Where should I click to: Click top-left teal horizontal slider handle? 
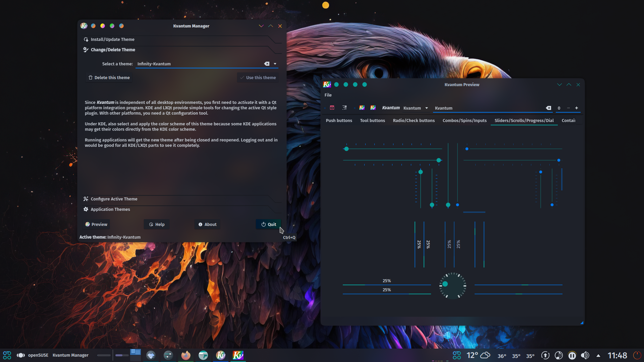click(346, 149)
